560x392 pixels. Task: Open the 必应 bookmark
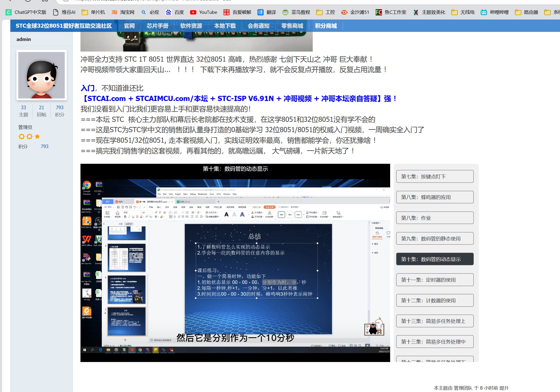point(150,12)
